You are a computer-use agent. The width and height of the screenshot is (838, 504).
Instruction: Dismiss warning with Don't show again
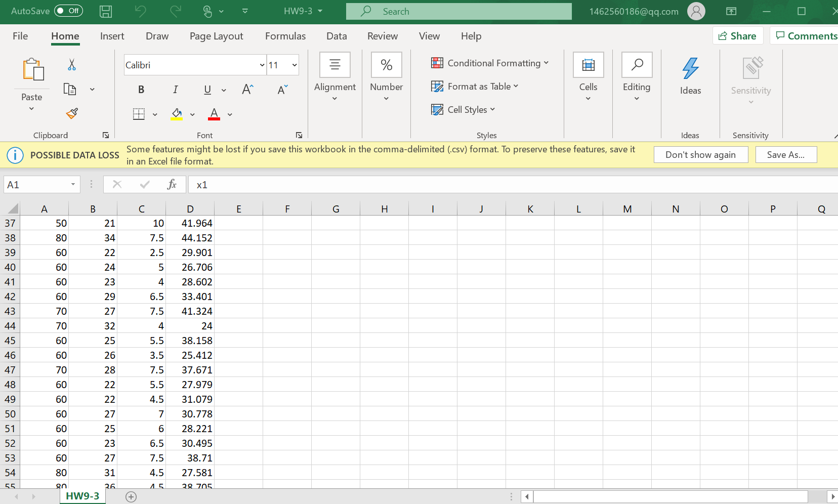(x=700, y=155)
